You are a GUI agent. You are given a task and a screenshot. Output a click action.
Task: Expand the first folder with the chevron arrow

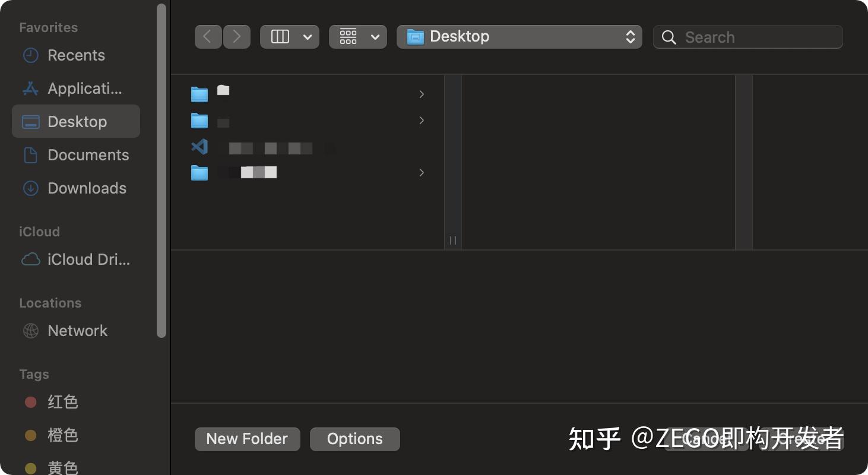422,94
